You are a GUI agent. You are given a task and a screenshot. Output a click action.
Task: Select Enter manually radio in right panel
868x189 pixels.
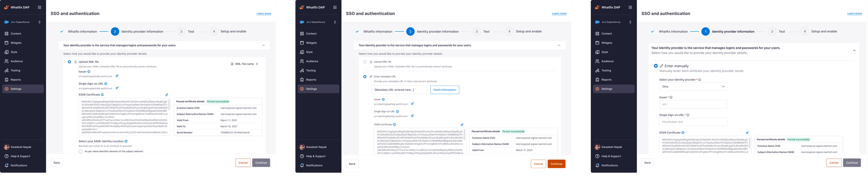[x=656, y=66]
